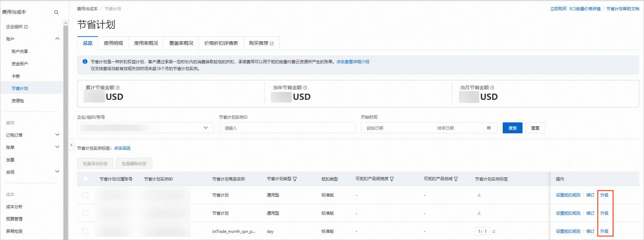Open the calendar icon in date range

489,128
